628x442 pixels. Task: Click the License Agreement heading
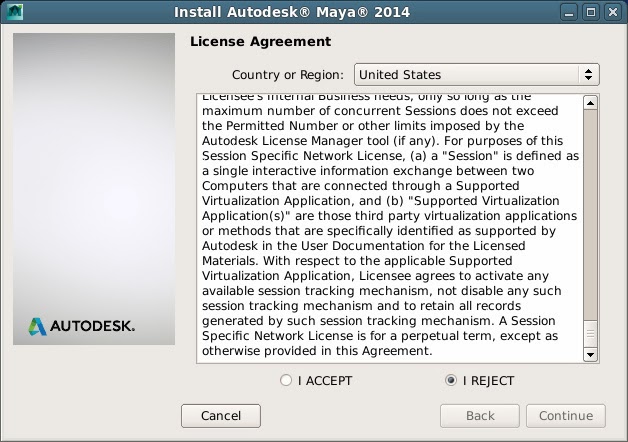260,41
